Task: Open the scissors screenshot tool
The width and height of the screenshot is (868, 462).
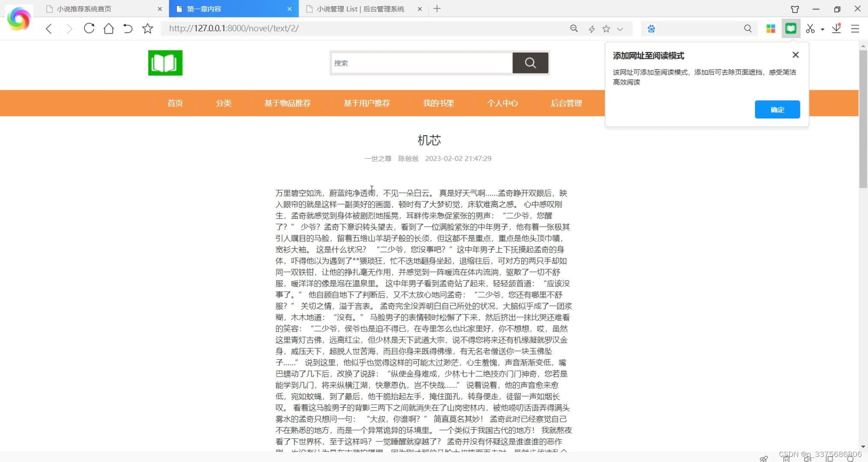Action: 810,29
